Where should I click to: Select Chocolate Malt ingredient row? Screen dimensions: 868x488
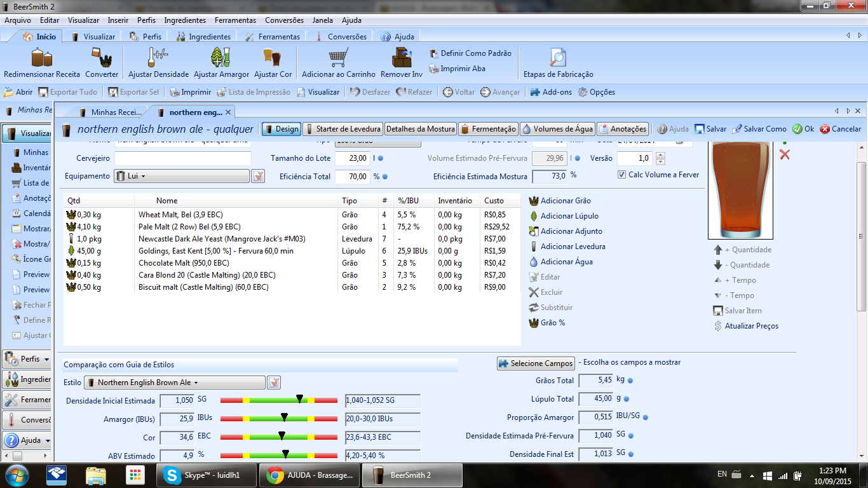pos(291,263)
